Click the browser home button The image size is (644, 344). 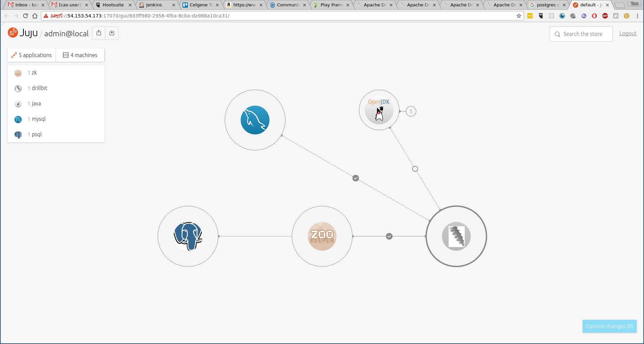pyautogui.click(x=35, y=16)
